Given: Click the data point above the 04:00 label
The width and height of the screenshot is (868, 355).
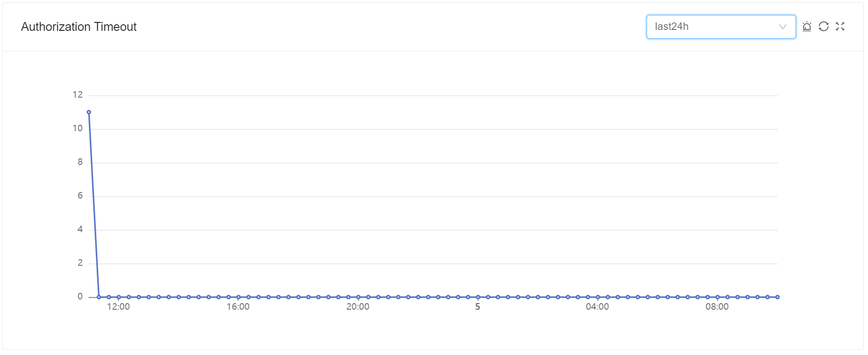Looking at the screenshot, I should (x=598, y=297).
